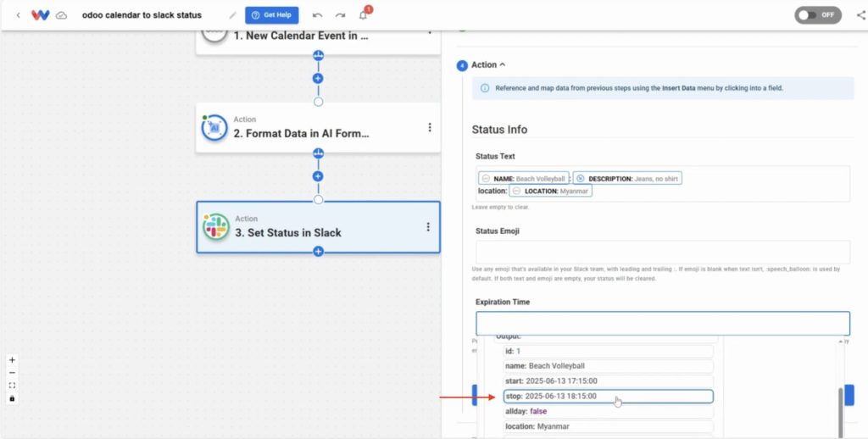This screenshot has height=439, width=868.
Task: Click the AI Formatter icon in step 2
Action: click(214, 128)
